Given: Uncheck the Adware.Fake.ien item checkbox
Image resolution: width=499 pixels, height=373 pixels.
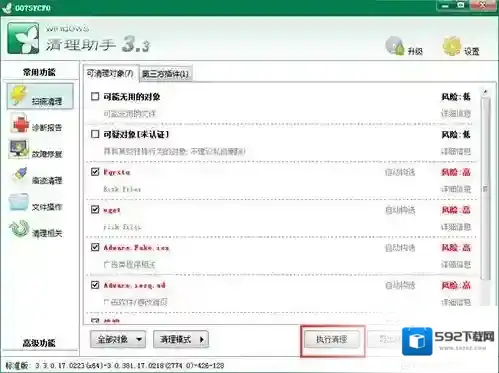Looking at the screenshot, I should click(x=95, y=247).
